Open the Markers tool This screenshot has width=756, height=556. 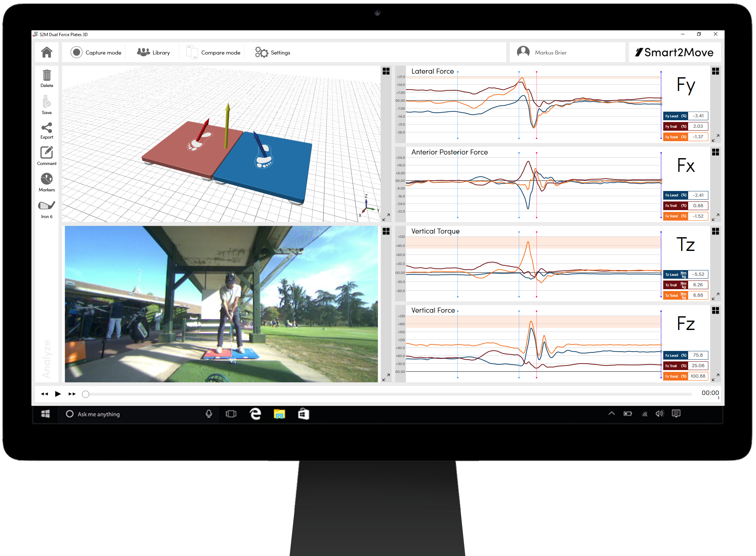tap(47, 182)
